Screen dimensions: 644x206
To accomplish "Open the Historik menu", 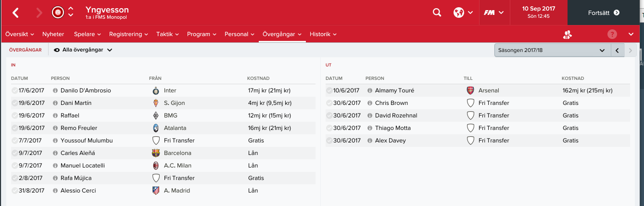I will [x=323, y=34].
